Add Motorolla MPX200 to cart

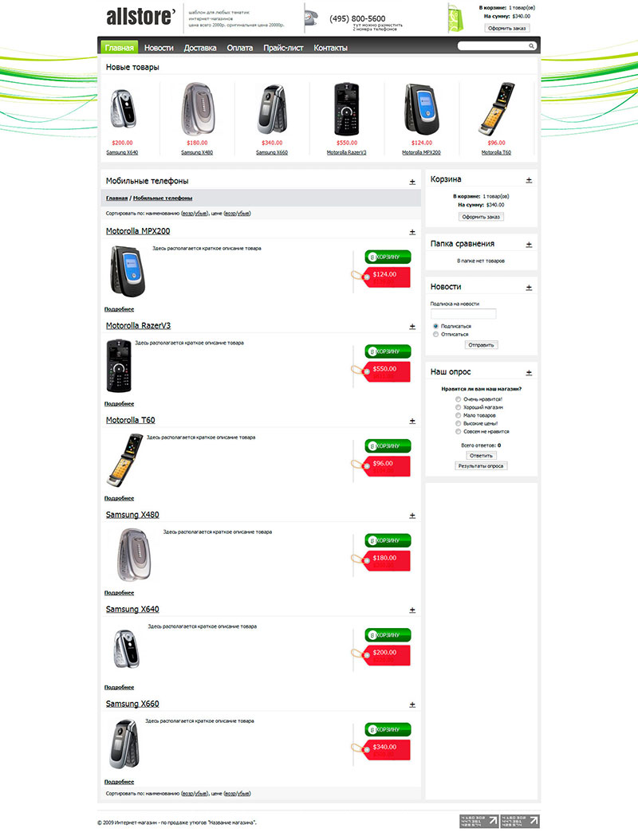(388, 257)
